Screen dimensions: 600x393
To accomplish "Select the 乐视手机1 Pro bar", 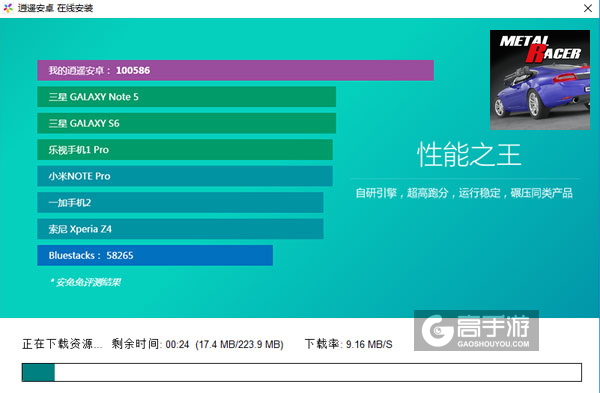I will (x=185, y=150).
